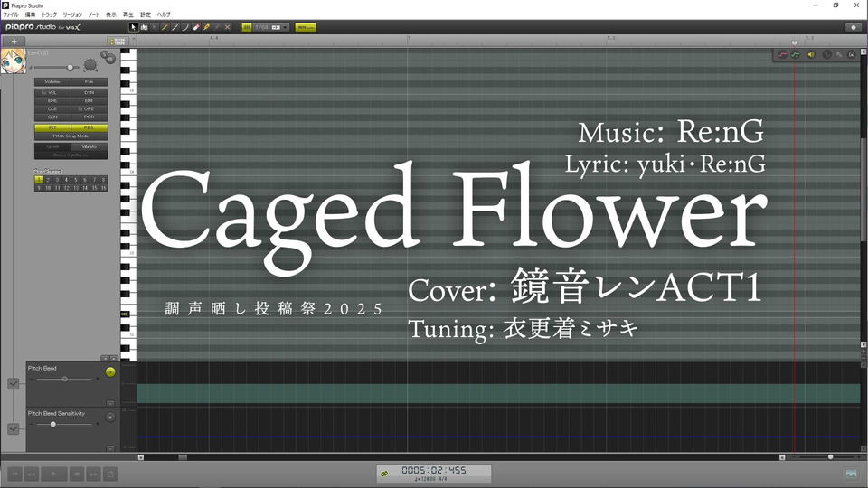Viewport: 868px width, 488px height.
Task: Click the add track plus button
Action: coord(14,42)
